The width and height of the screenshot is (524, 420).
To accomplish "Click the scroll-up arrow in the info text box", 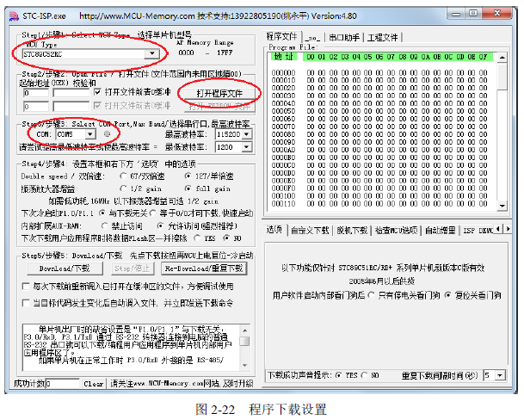I will point(246,328).
